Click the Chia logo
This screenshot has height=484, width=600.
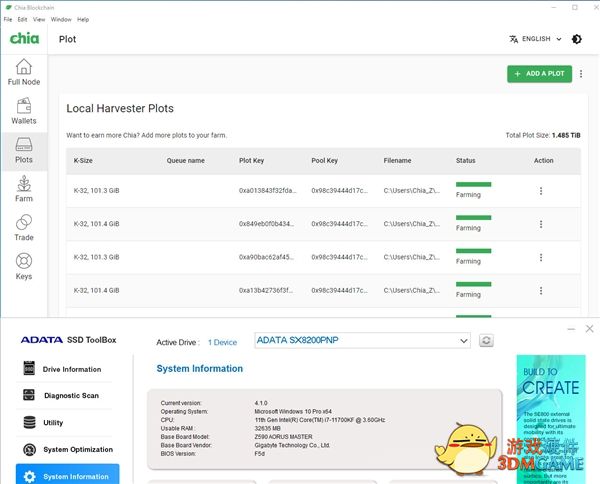pyautogui.click(x=24, y=39)
